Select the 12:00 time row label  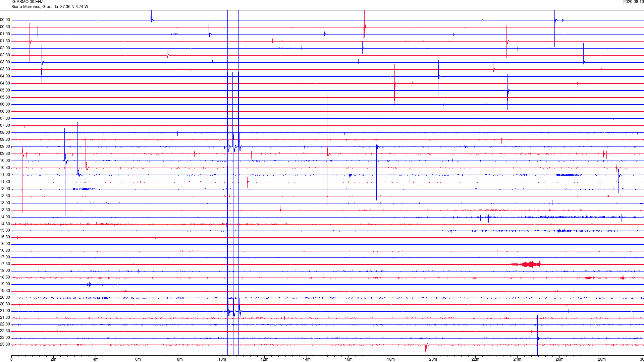click(5, 189)
